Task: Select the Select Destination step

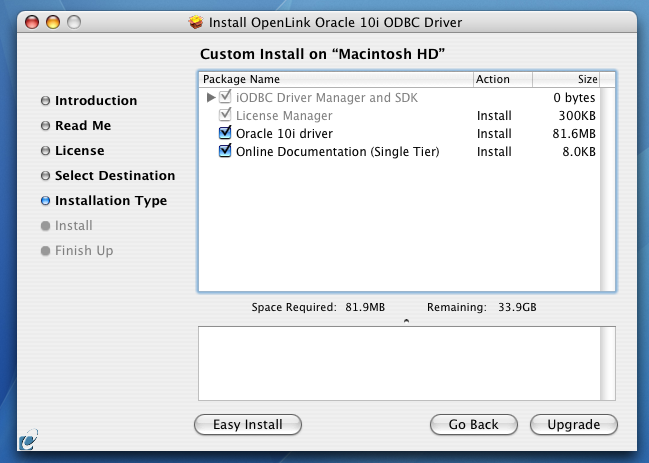Action: (115, 175)
